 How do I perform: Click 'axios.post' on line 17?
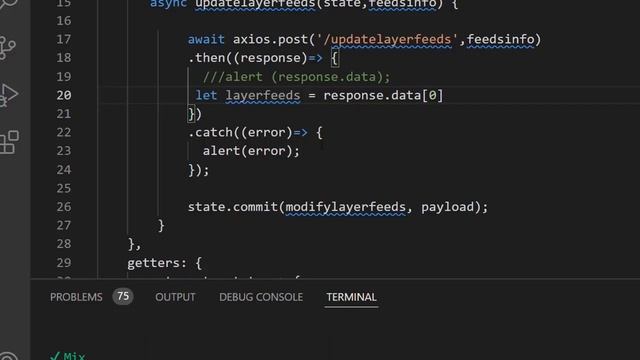(x=270, y=39)
